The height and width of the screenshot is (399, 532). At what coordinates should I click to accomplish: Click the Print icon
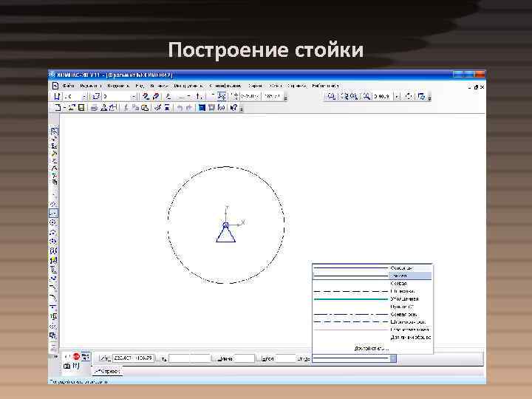(x=94, y=108)
